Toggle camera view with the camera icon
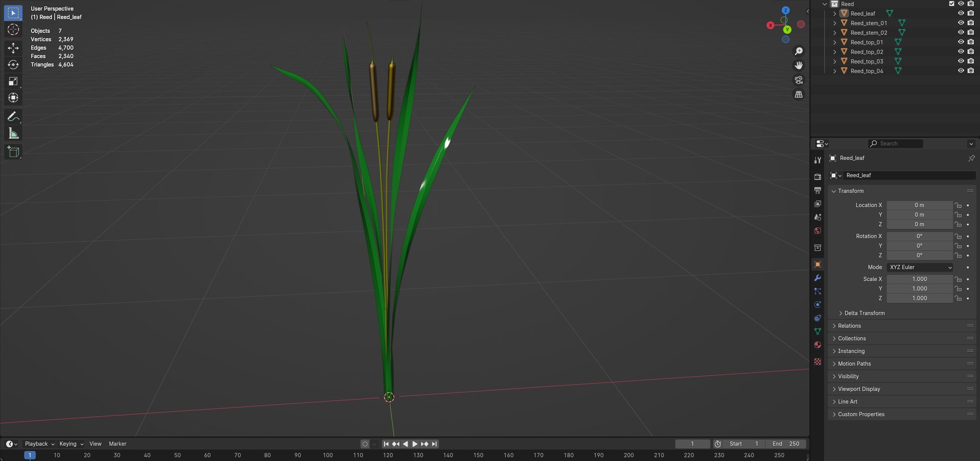This screenshot has height=461, width=980. (799, 80)
